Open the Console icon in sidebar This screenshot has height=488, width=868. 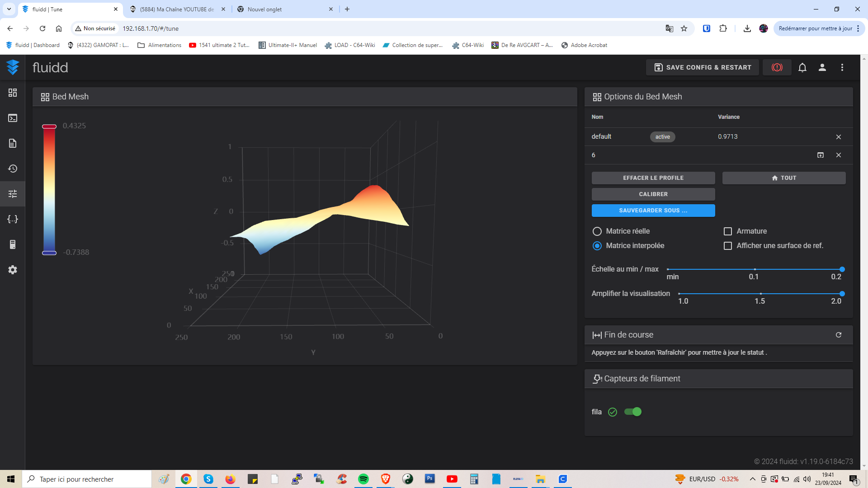pyautogui.click(x=13, y=118)
